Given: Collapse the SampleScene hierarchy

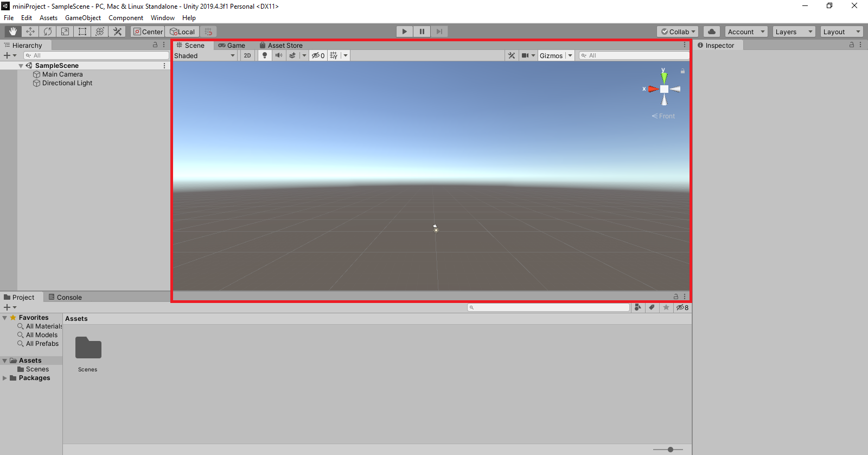Looking at the screenshot, I should point(21,66).
